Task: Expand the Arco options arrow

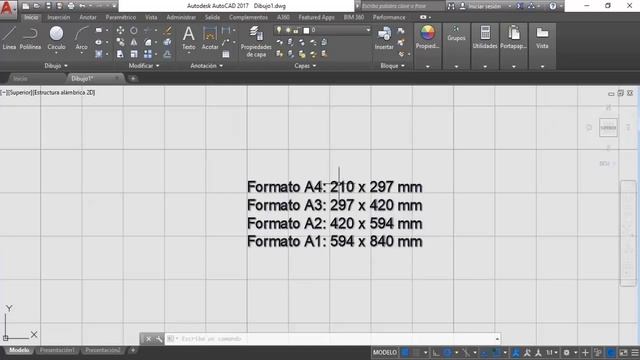Action: [82, 53]
